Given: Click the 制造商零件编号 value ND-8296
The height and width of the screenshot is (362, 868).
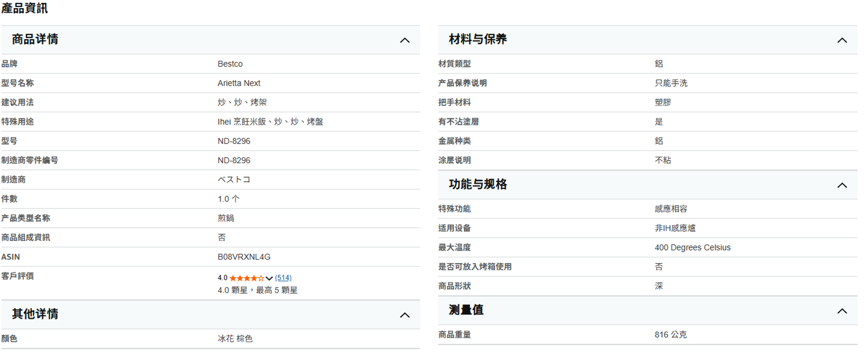Looking at the screenshot, I should point(234,160).
